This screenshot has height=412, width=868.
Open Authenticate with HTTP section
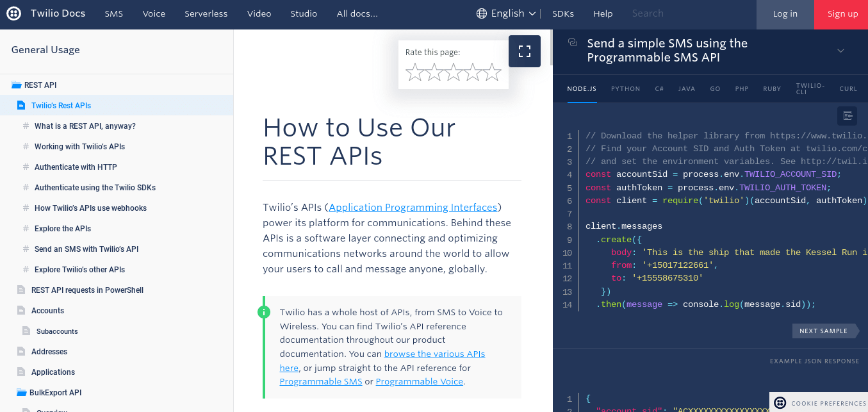point(76,167)
